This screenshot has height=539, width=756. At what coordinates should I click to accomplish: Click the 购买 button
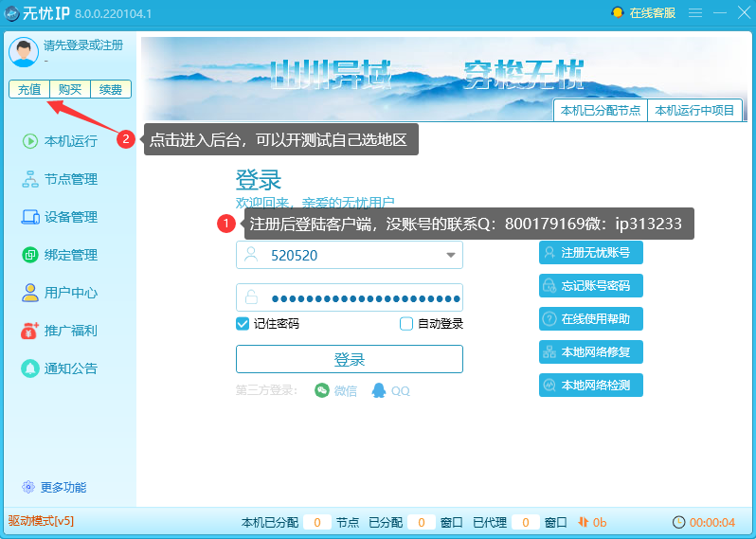[70, 89]
